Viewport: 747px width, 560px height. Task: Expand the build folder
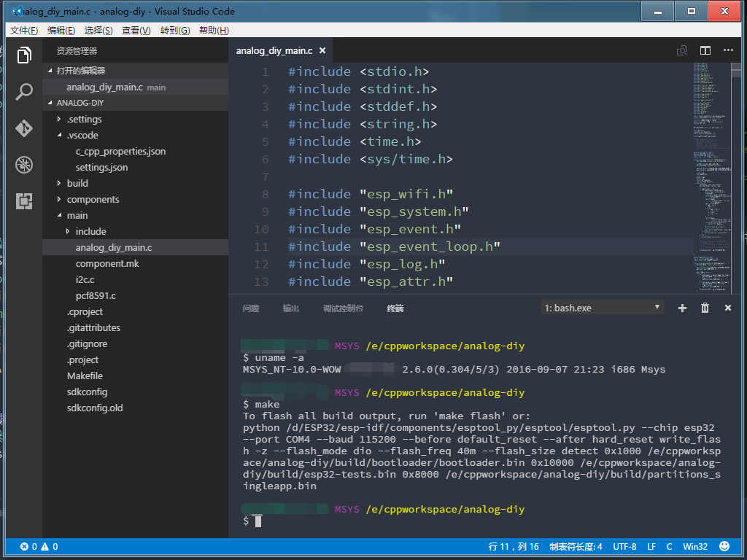click(x=77, y=183)
